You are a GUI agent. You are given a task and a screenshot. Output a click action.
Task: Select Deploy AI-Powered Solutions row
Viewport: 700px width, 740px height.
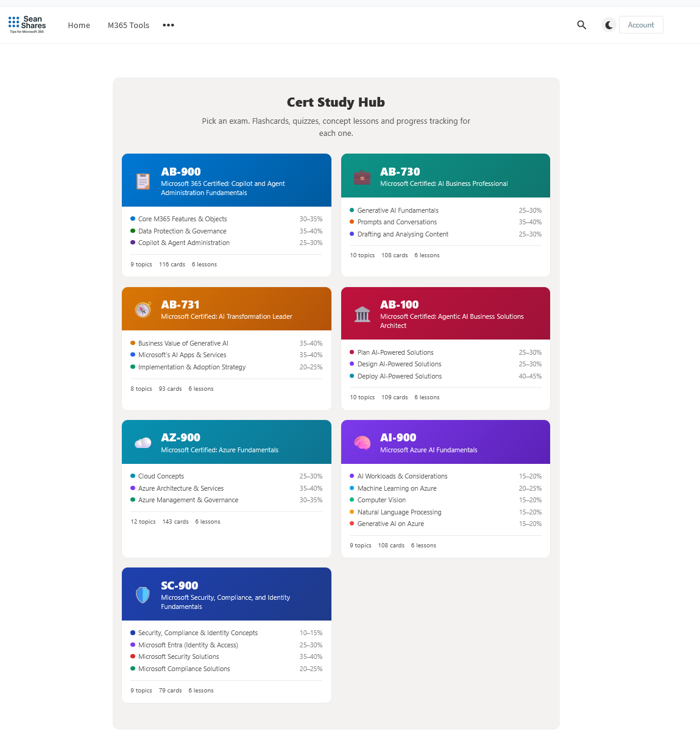446,376
